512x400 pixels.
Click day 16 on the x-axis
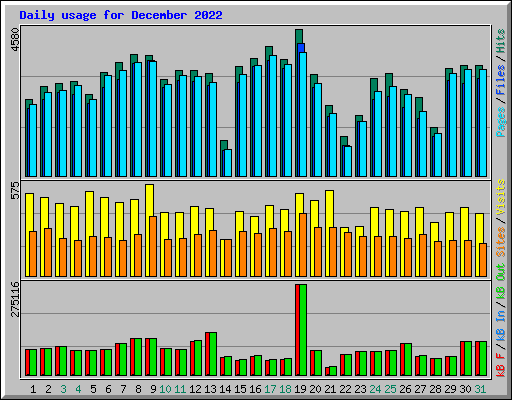255,389
